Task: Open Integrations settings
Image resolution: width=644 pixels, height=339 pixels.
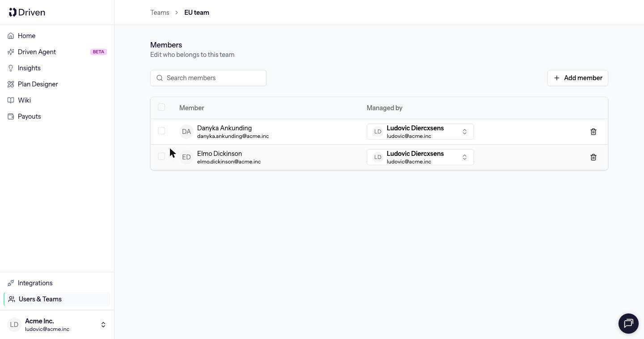Action: click(x=57, y=283)
